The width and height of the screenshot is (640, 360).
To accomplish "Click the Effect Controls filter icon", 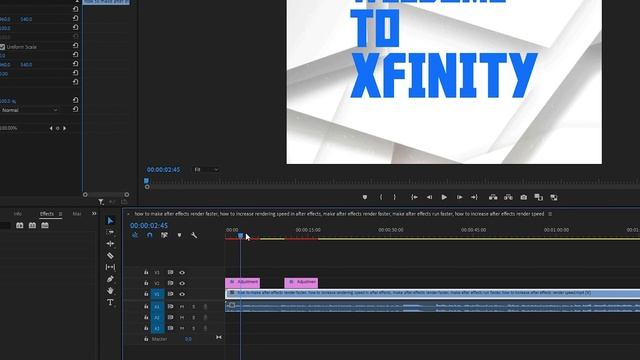I will point(101,202).
